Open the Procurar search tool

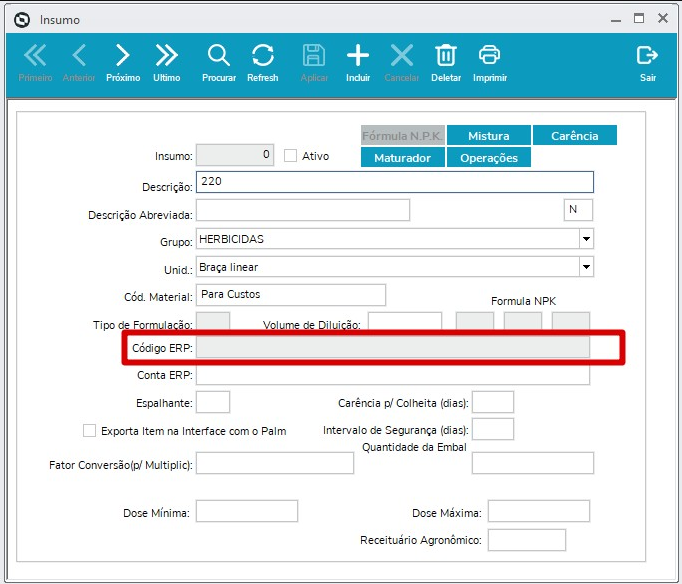point(219,56)
